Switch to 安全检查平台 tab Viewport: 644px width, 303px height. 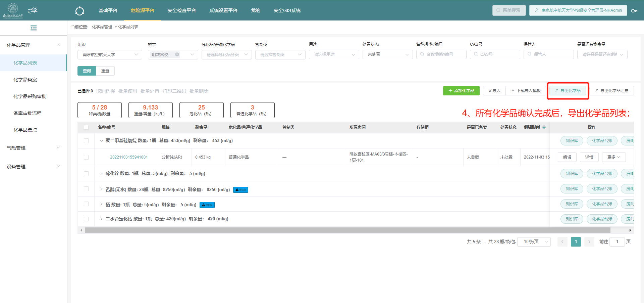(x=181, y=10)
